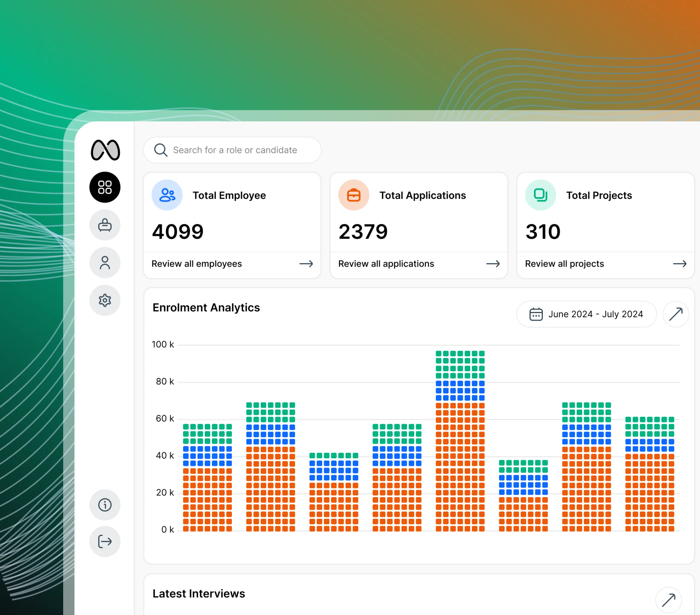
Task: Click the infinity logo in sidebar
Action: coord(105,150)
